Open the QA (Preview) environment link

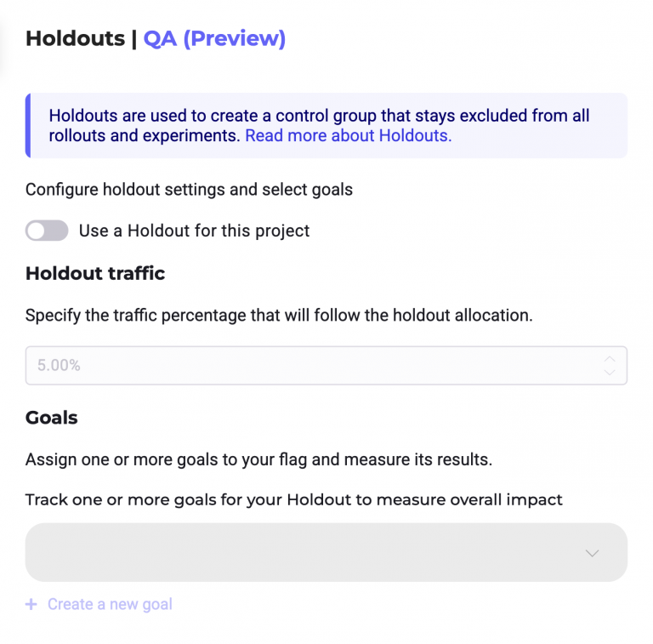pyautogui.click(x=214, y=38)
